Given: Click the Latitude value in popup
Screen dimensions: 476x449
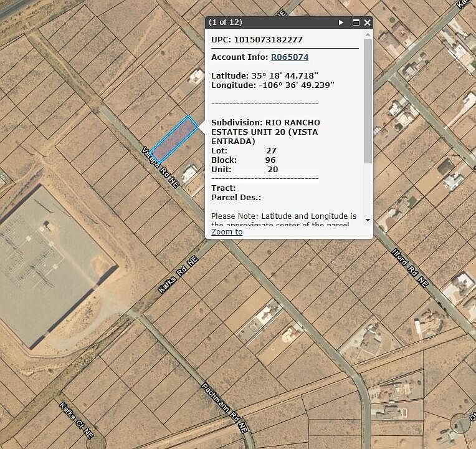Looking at the screenshot, I should [289, 75].
